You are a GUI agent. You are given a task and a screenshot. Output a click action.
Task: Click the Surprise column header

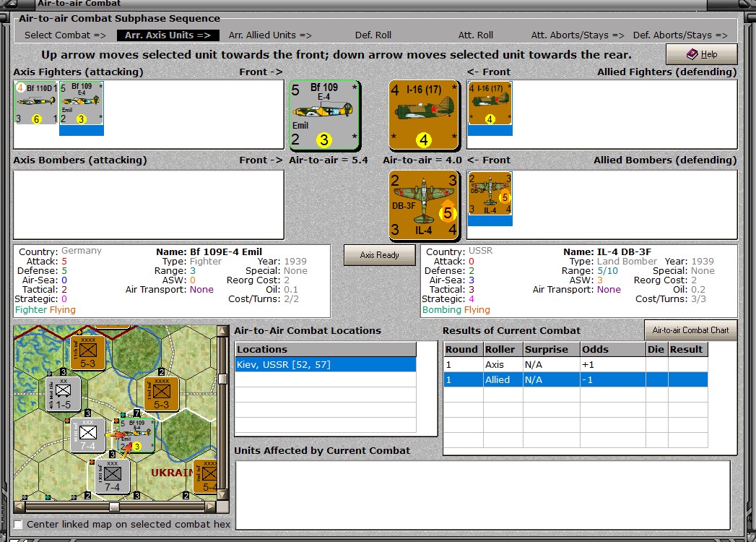pos(552,350)
